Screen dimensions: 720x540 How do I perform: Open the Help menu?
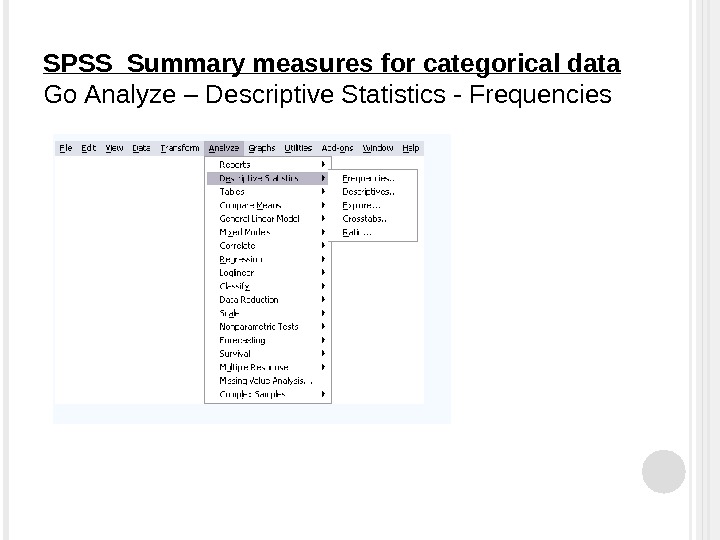410,148
